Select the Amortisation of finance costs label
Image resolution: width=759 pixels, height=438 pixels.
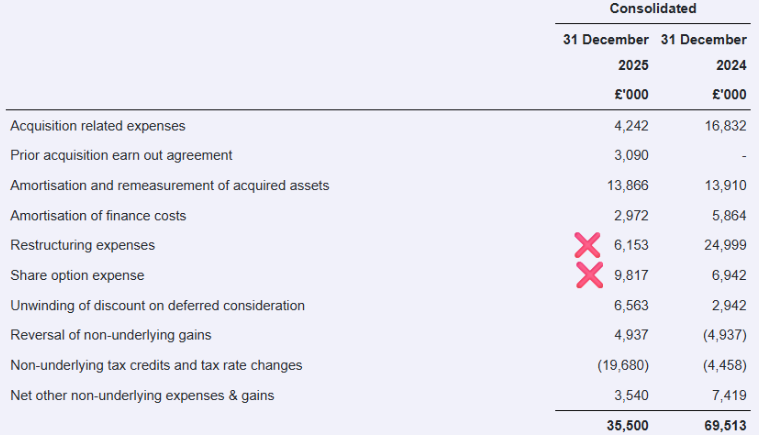tap(98, 216)
